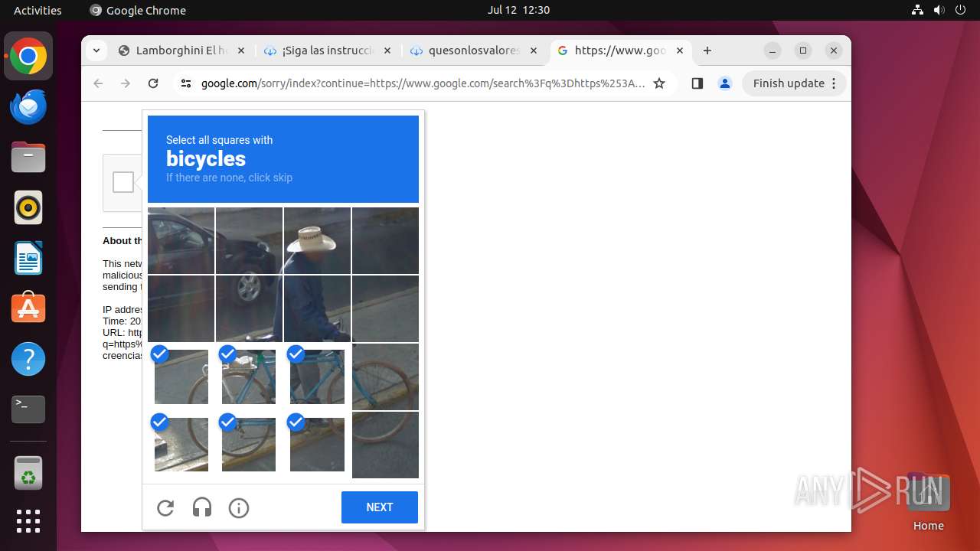
Task: Launch Thunderbird mail from the dock
Action: click(x=28, y=106)
